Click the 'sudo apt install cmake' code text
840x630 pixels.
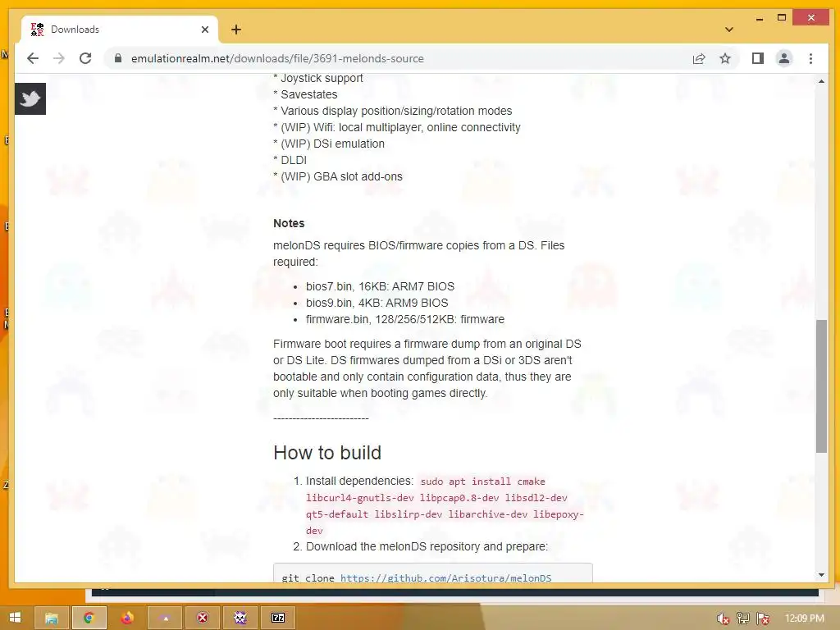click(x=482, y=482)
